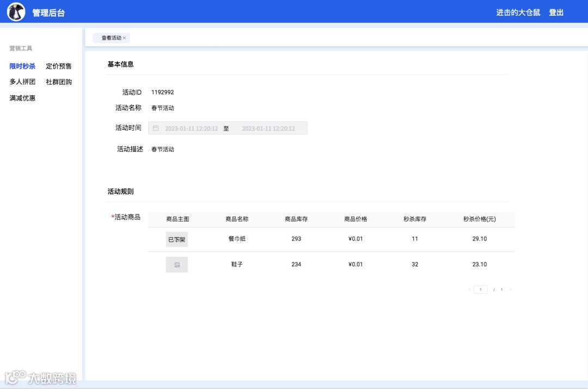This screenshot has width=588, height=389.
Task: Click 活动名称 value 春节活动
Action: 163,108
